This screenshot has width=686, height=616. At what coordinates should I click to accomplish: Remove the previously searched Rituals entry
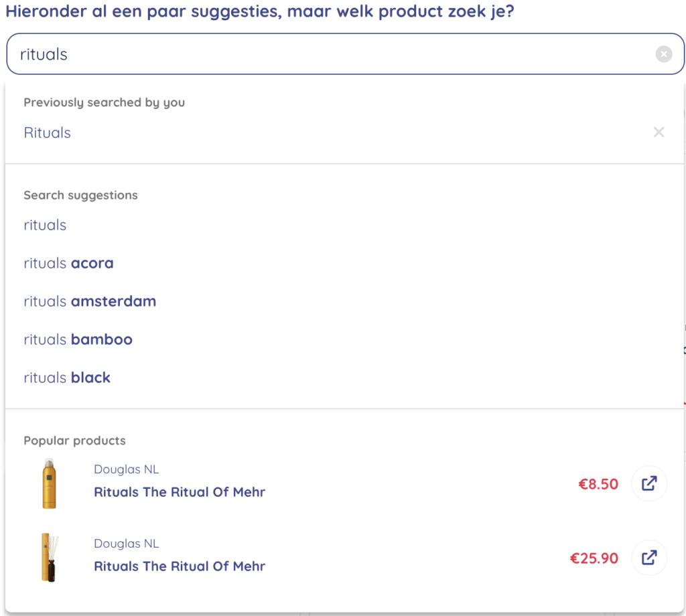click(659, 133)
